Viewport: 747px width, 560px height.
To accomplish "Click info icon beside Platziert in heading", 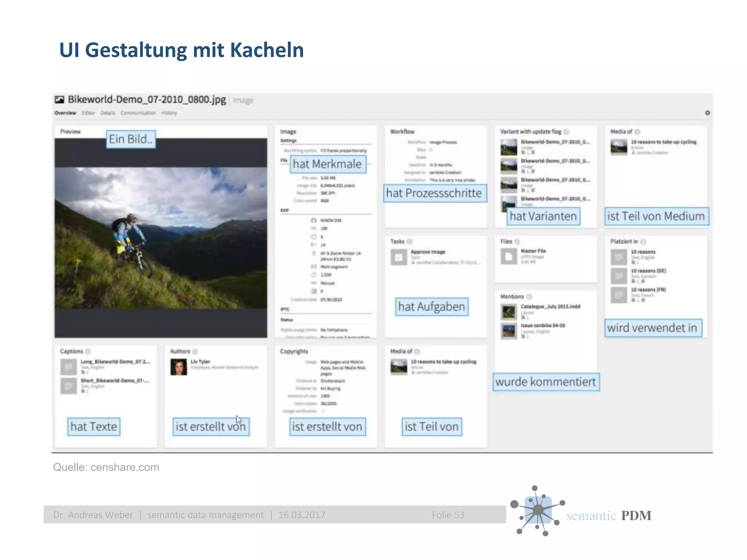I will pyautogui.click(x=643, y=241).
